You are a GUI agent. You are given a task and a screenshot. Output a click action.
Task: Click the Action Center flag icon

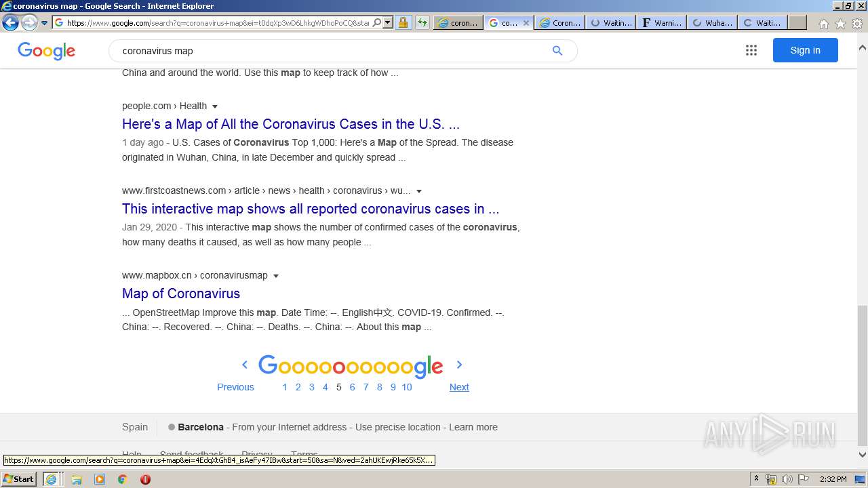pyautogui.click(x=804, y=479)
